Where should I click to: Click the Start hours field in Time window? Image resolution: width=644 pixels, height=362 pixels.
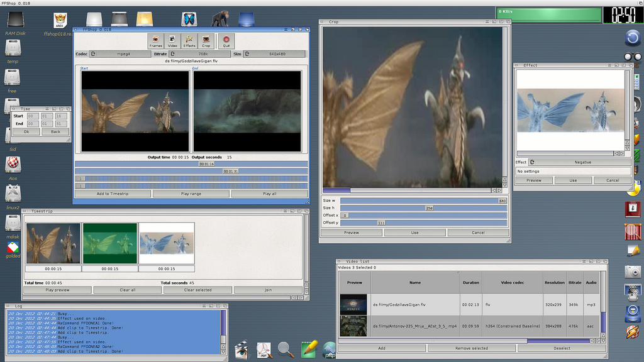[31, 116]
